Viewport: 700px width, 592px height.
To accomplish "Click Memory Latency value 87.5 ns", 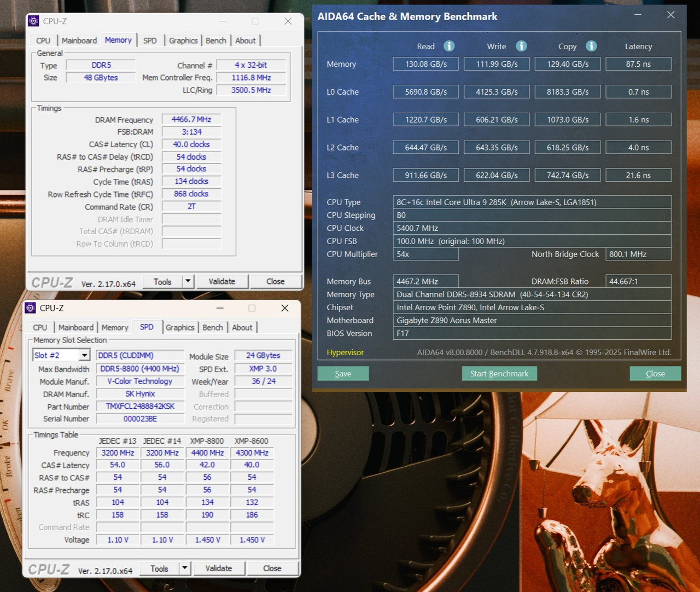I will coord(639,64).
